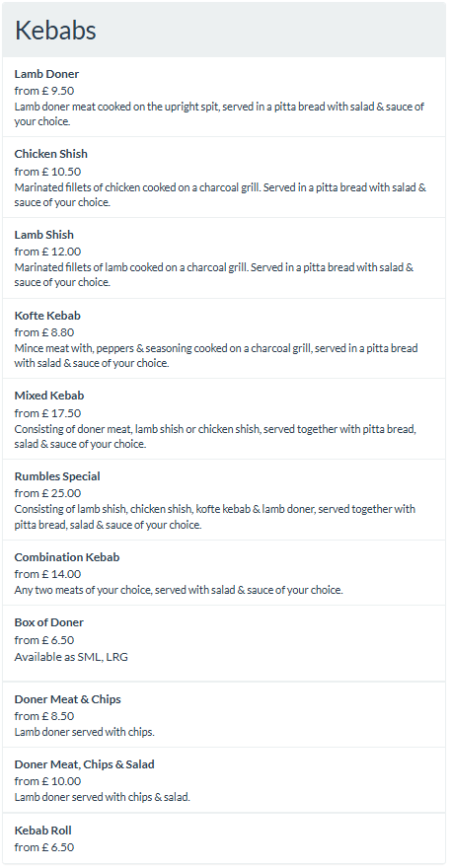The image size is (450, 868).
Task: Click the Lamb Doner price from £ 9.50
Action: click(x=44, y=91)
